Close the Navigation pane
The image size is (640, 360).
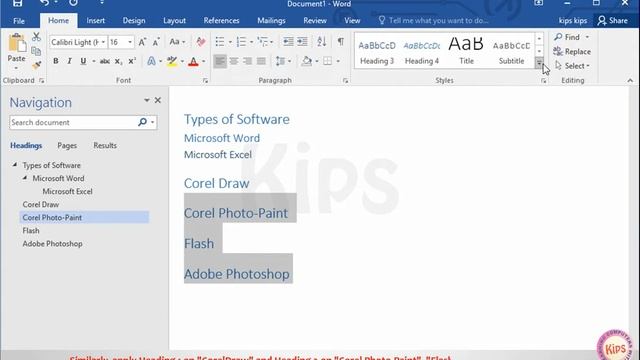click(x=158, y=100)
